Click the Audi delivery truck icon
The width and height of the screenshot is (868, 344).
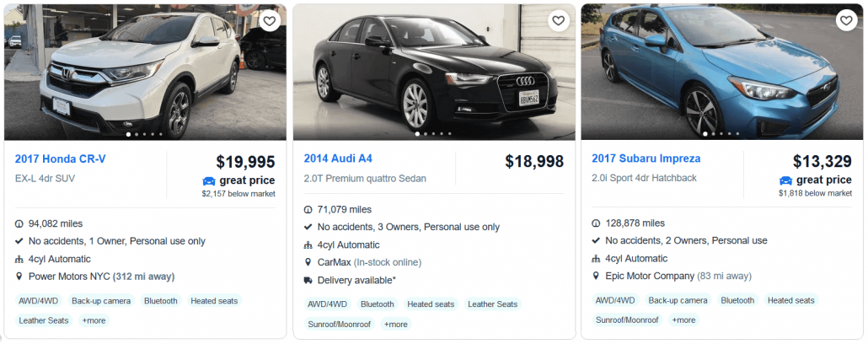point(308,280)
